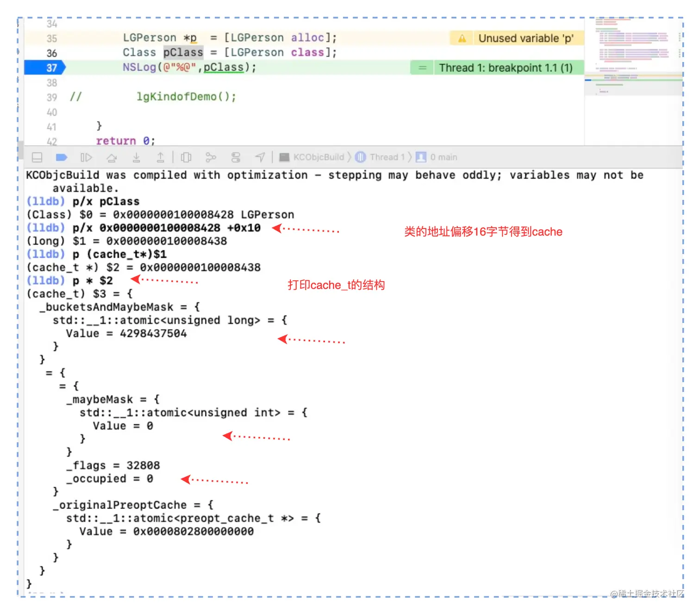Click '_occupied = 0' value
Viewport: 700px width, 614px height.
pyautogui.click(x=110, y=478)
